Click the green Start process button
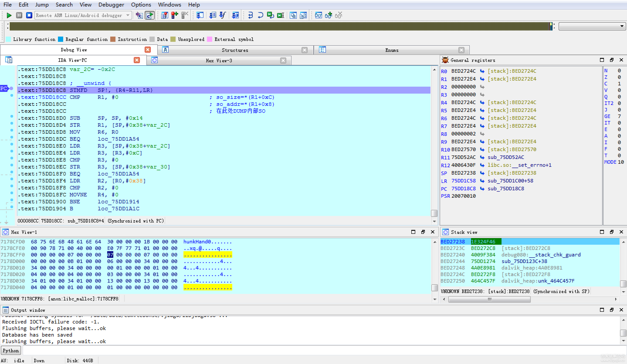 [x=9, y=15]
